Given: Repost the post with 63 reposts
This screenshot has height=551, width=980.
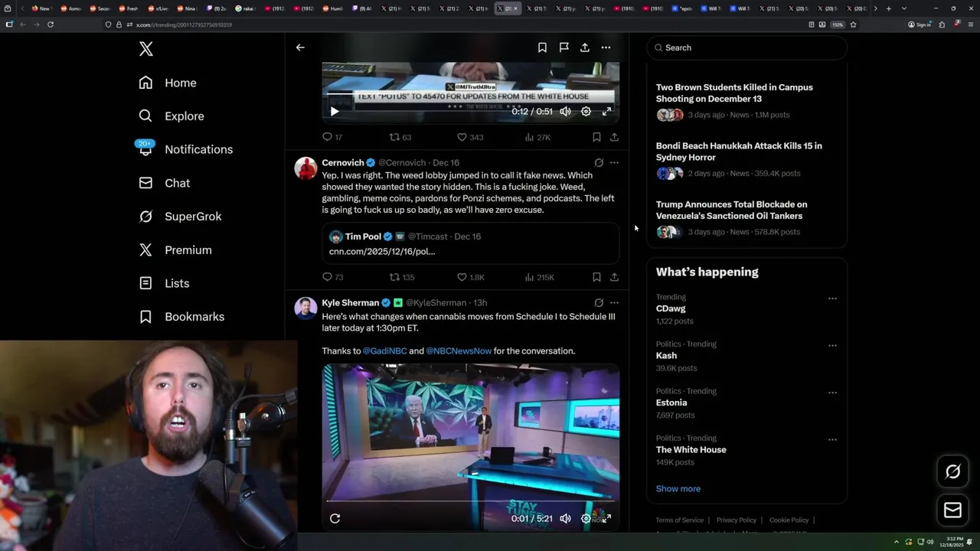Looking at the screenshot, I should pos(400,137).
